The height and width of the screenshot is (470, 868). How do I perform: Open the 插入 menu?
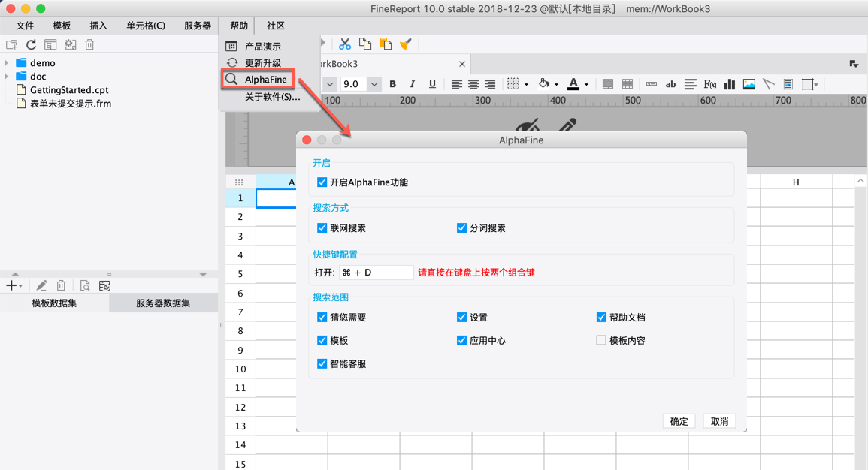pos(98,26)
